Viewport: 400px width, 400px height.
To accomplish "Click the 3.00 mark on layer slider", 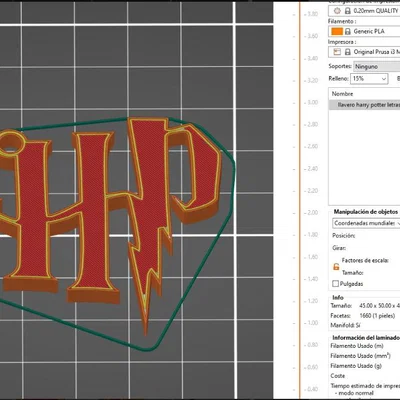I will point(312,102).
